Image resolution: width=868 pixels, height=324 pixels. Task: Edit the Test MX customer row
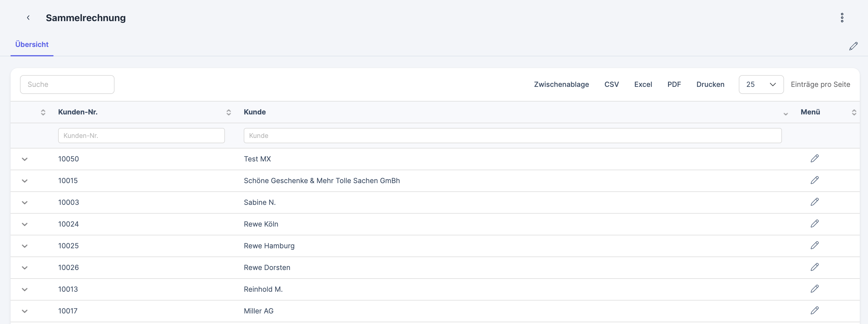coord(814,159)
